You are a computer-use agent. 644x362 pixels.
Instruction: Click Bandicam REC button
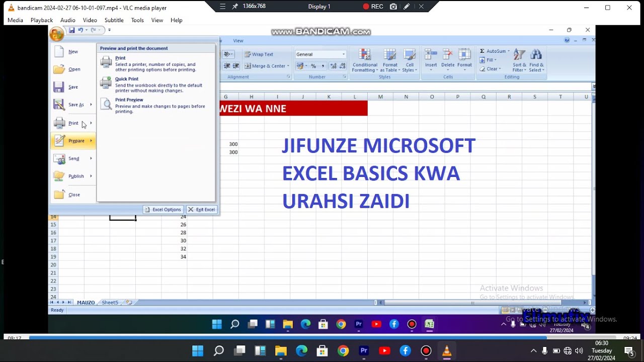(x=373, y=7)
